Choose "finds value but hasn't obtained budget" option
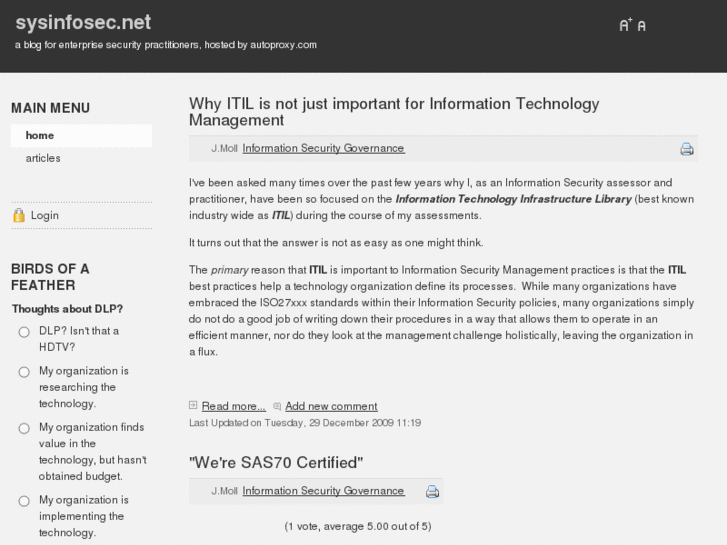Image resolution: width=727 pixels, height=545 pixels. 24,428
